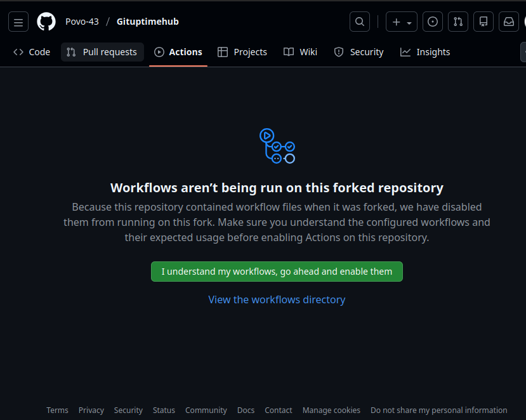
Task: Follow View the workflows directory link
Action: click(277, 299)
